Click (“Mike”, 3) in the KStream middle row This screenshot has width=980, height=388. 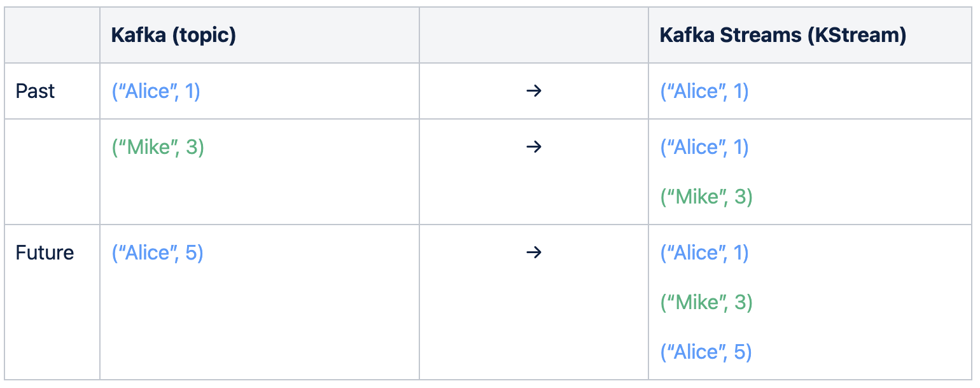(706, 197)
